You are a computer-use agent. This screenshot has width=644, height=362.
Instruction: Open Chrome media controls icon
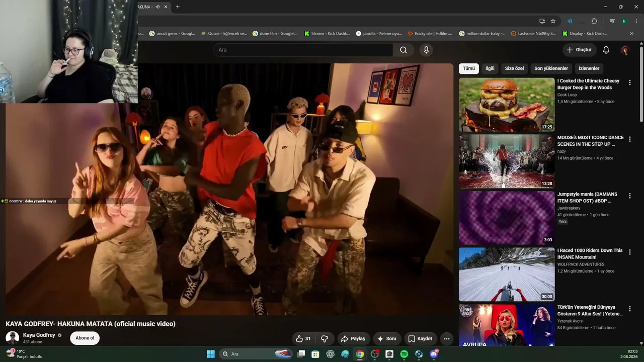pos(612,21)
